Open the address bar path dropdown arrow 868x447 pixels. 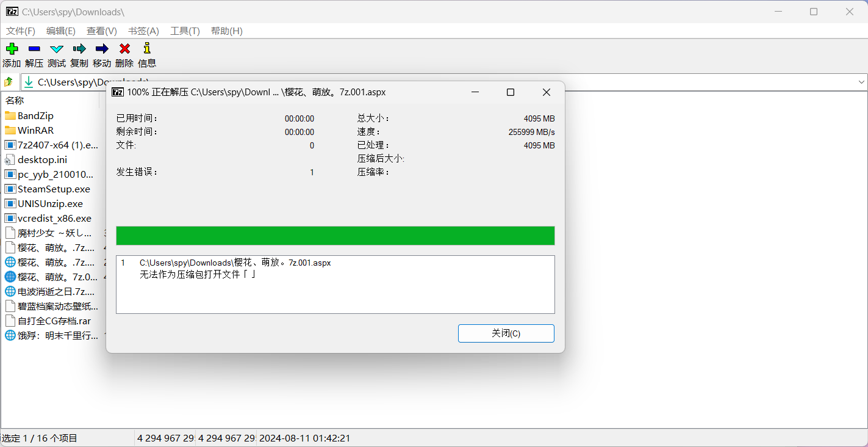(x=861, y=82)
